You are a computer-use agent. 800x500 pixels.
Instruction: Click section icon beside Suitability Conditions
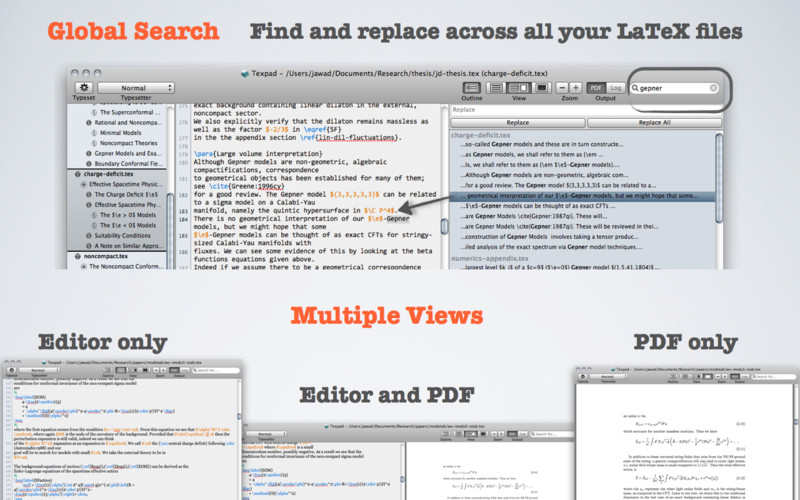coord(89,235)
